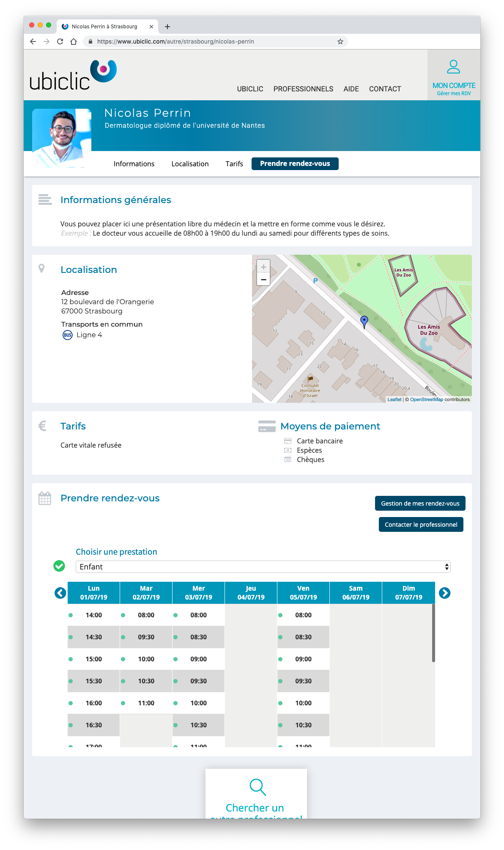Select the Monday 14:00 appointment slot
Image resolution: width=504 pixels, height=850 pixels.
[x=94, y=615]
